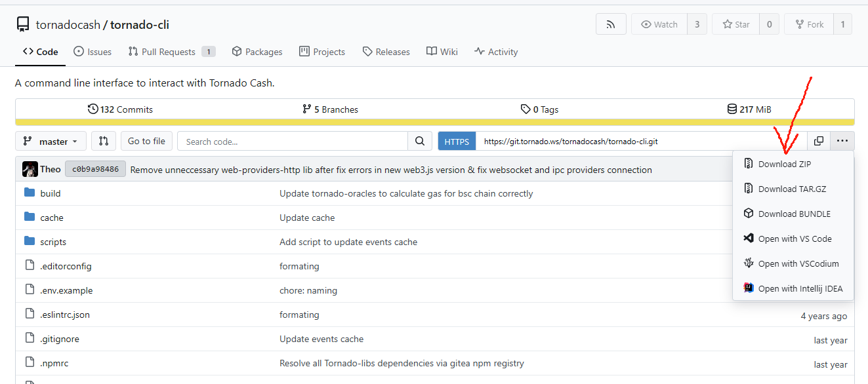This screenshot has height=384, width=868.
Task: Click the repository book icon beside tornadocash
Action: coord(23,25)
